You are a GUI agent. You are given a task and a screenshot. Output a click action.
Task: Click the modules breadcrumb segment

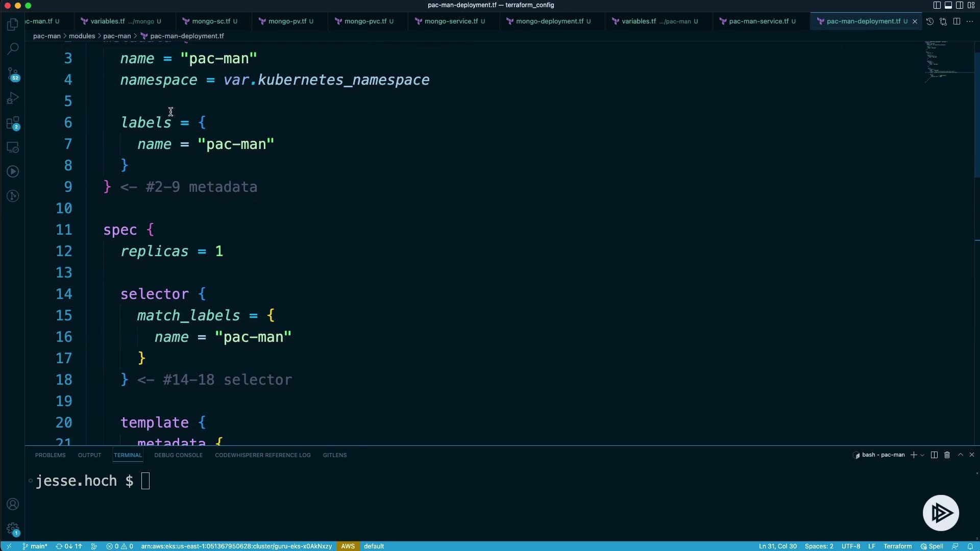[82, 36]
